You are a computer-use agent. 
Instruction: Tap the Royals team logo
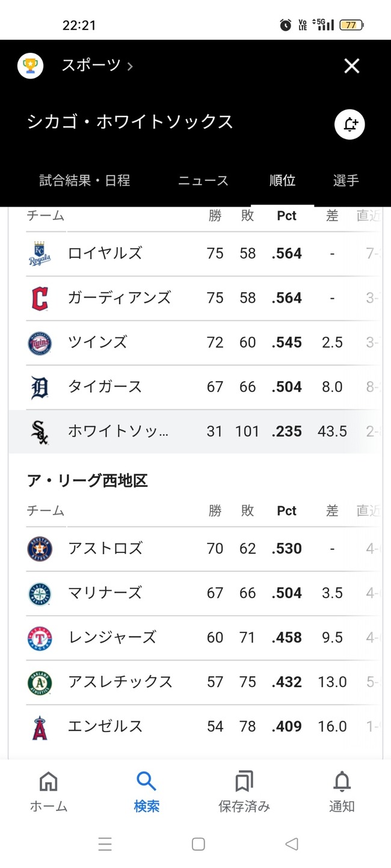40,254
